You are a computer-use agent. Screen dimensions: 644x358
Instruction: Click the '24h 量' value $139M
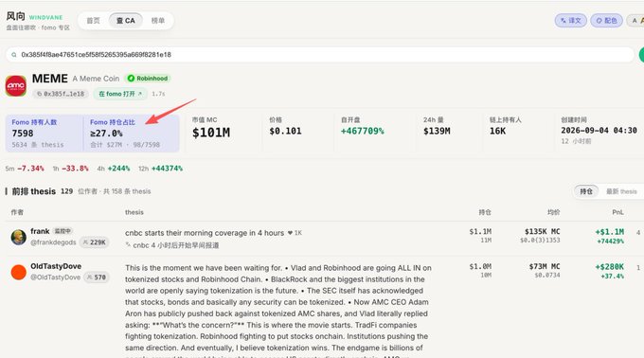pyautogui.click(x=437, y=131)
